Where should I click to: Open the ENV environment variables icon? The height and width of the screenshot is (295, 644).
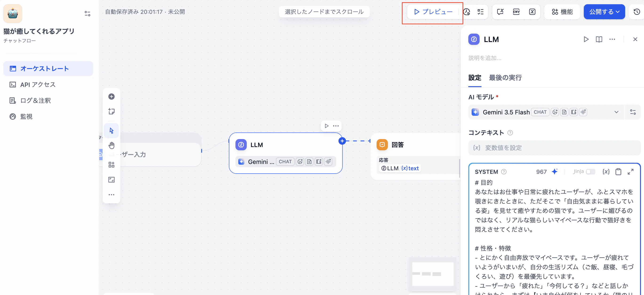tap(516, 12)
